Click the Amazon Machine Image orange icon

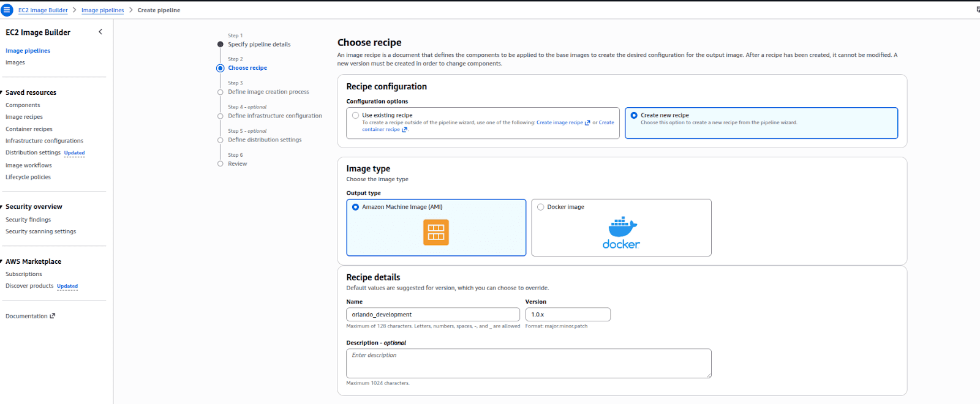(436, 233)
